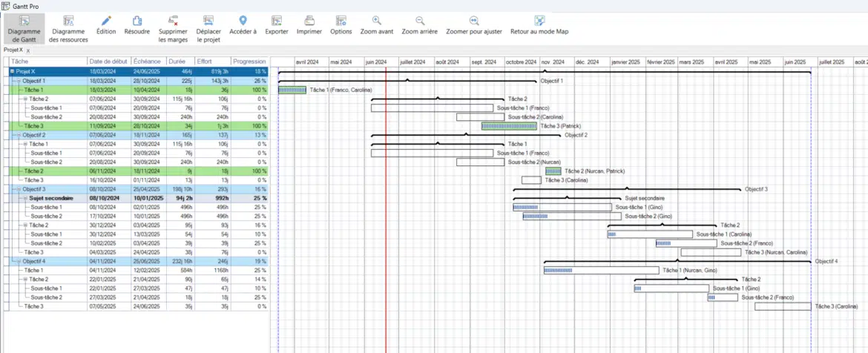The image size is (868, 353).
Task: Click Supprimer les marges icon
Action: (x=173, y=22)
